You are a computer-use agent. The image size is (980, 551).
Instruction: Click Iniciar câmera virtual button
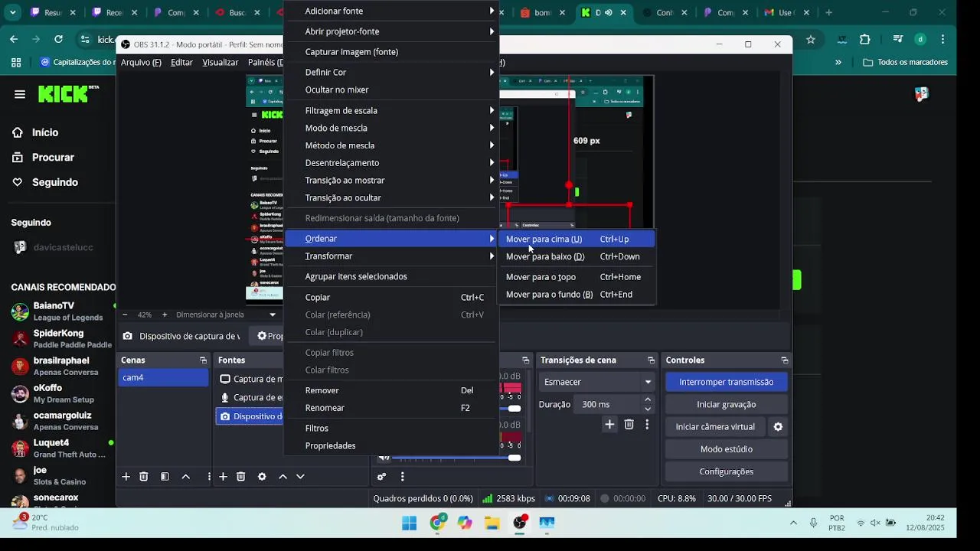tap(715, 427)
